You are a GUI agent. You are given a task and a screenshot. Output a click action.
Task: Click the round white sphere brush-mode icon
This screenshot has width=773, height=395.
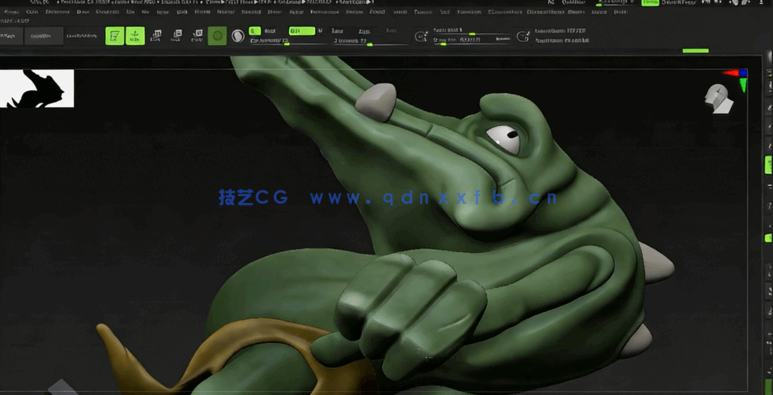coord(238,36)
